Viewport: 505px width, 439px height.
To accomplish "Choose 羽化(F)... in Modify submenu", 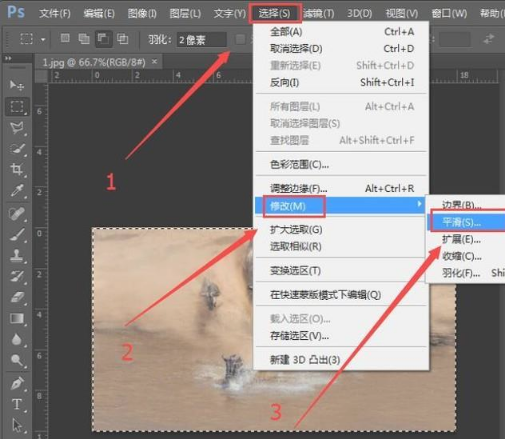I will pyautogui.click(x=466, y=273).
